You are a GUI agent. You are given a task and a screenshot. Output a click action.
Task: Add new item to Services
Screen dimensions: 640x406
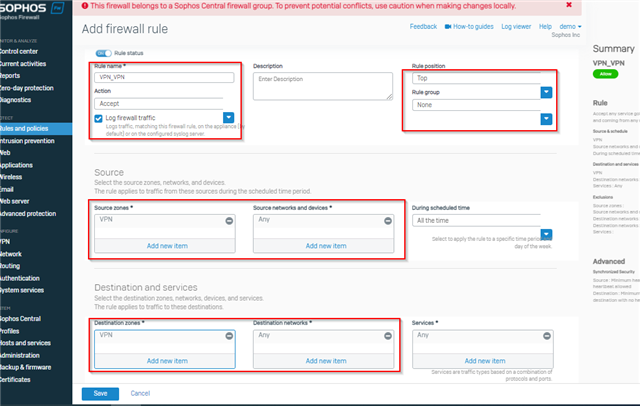(484, 361)
